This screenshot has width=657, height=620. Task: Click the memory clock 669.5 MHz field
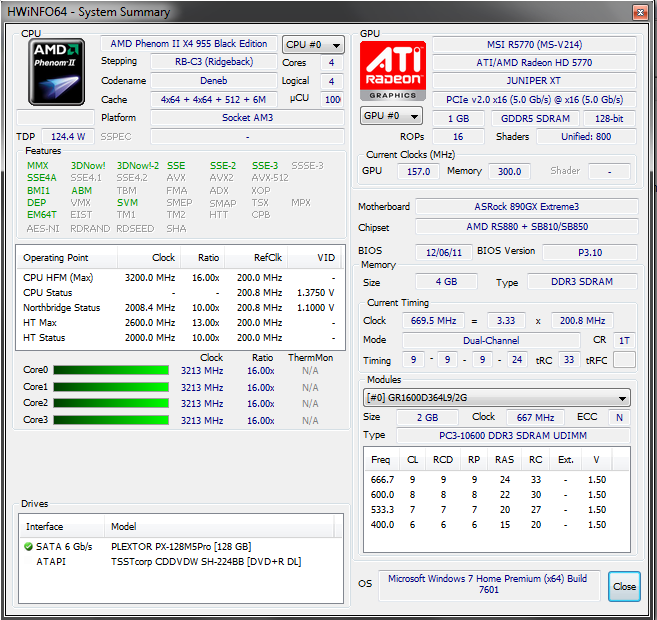click(x=433, y=320)
